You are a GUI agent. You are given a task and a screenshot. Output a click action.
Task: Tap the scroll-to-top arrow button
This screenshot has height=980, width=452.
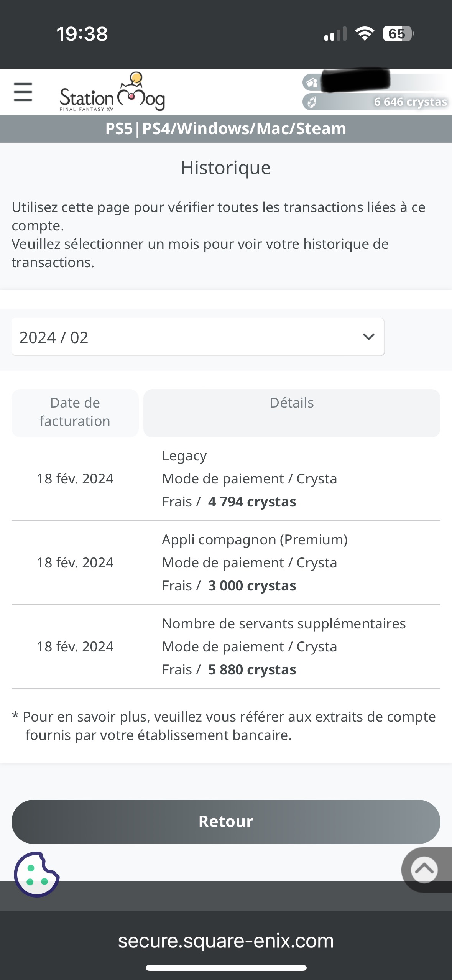(424, 870)
